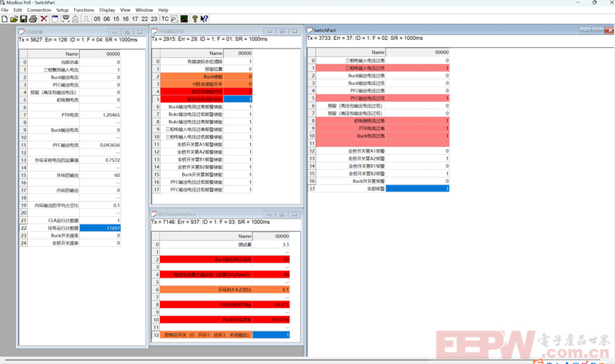
Task: Open the Help menu
Action: point(163,10)
